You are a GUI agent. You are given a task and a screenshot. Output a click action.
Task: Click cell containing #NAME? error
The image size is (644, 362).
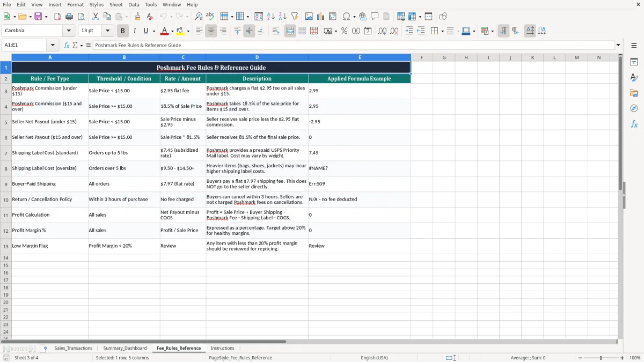tap(360, 168)
